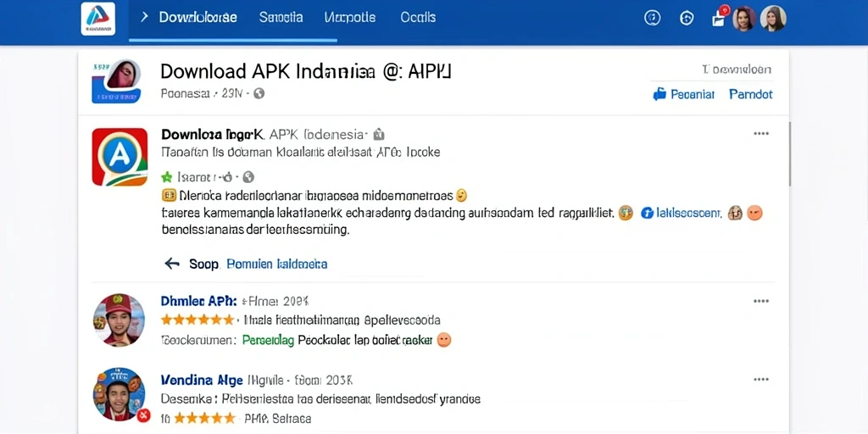
Task: Click the wink emoji in post text
Action: click(461, 195)
